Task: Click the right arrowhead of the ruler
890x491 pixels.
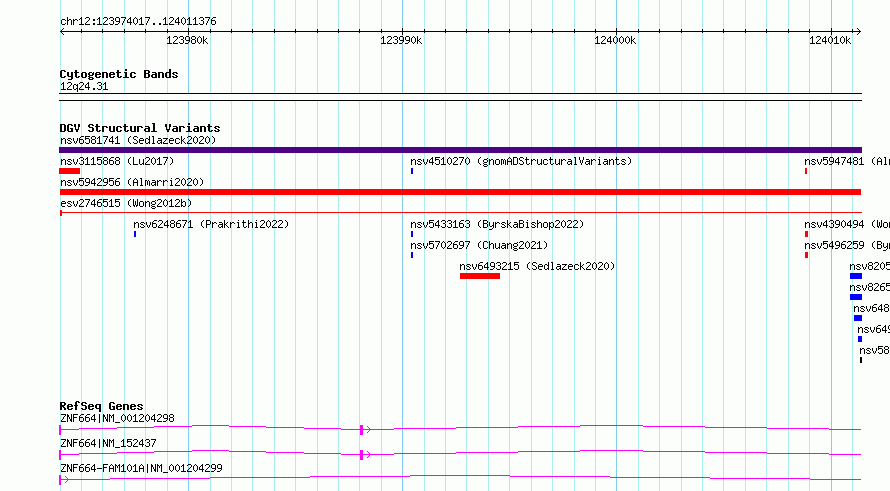Action: [858, 31]
